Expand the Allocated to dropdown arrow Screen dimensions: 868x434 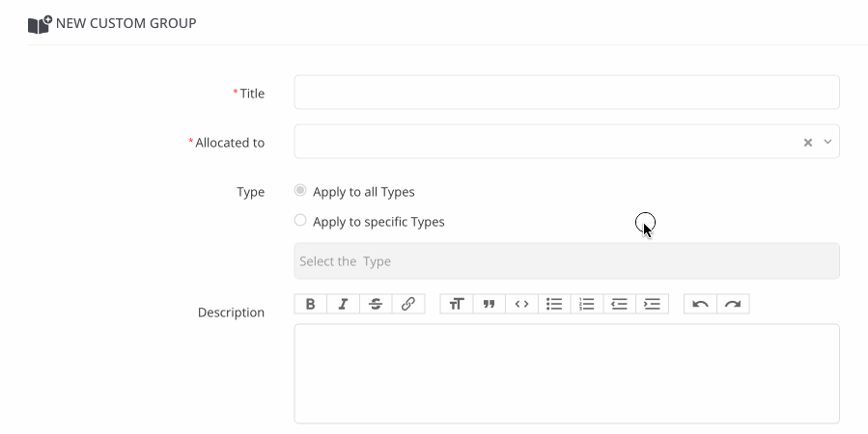point(827,142)
